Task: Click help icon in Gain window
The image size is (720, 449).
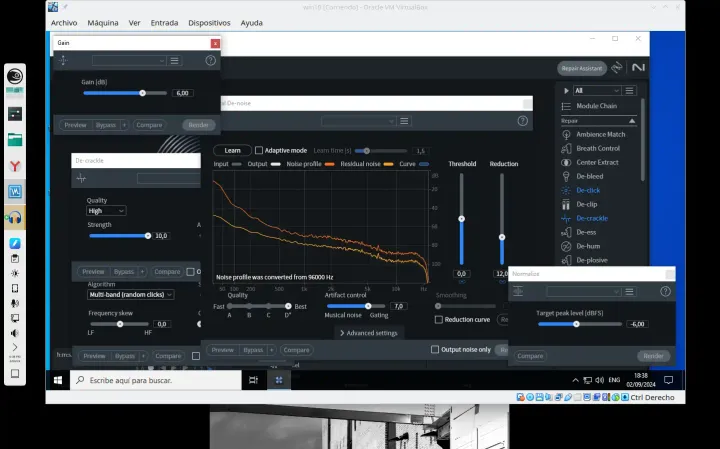Action: 210,61
